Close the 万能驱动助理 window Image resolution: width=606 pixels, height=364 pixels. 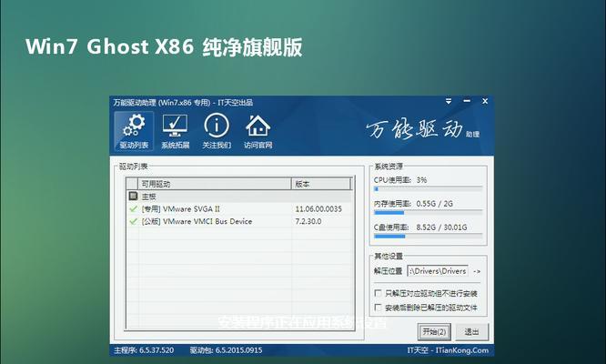[485, 101]
